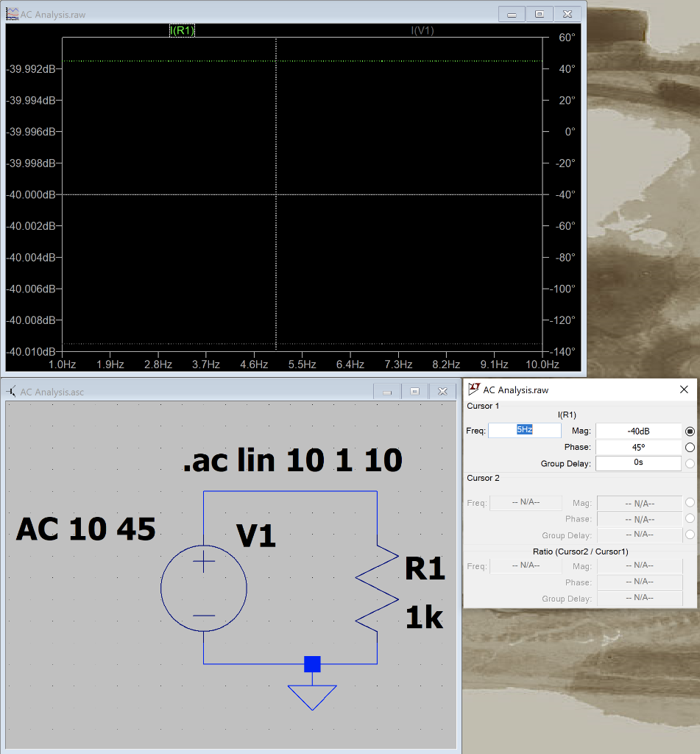This screenshot has width=700, height=754.
Task: Click the I(R1) trace label
Action: (182, 31)
